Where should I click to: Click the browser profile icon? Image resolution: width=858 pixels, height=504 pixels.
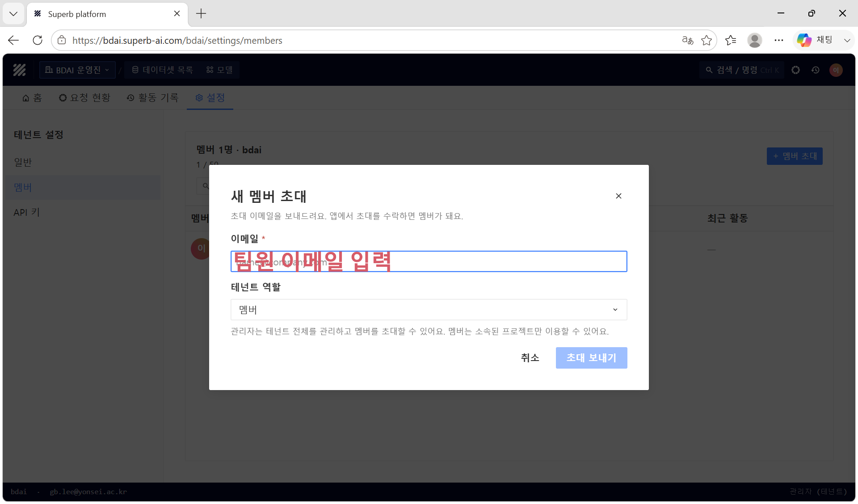(x=755, y=40)
